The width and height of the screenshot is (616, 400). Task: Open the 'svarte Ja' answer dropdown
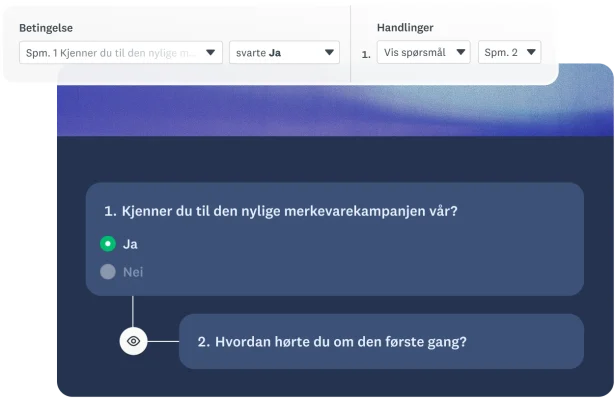click(284, 53)
